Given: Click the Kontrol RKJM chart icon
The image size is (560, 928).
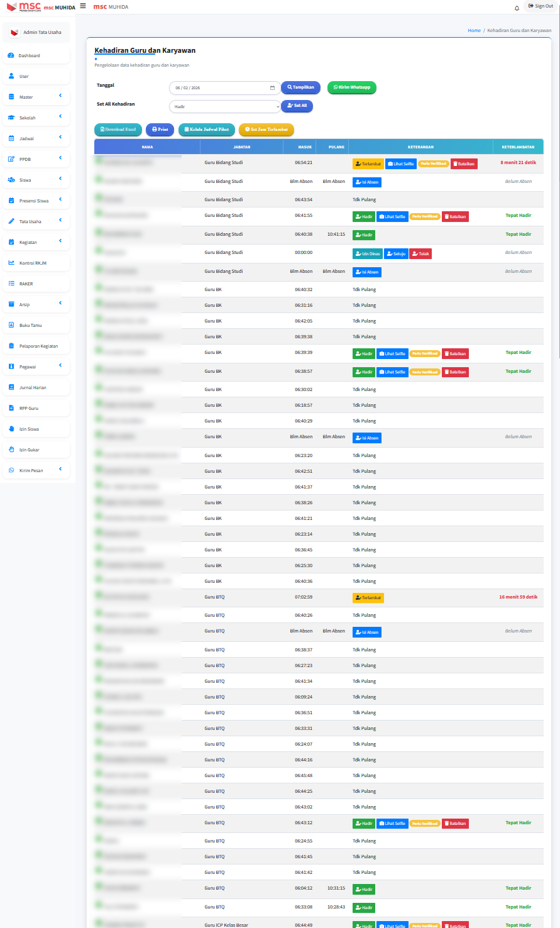Looking at the screenshot, I should click(11, 263).
